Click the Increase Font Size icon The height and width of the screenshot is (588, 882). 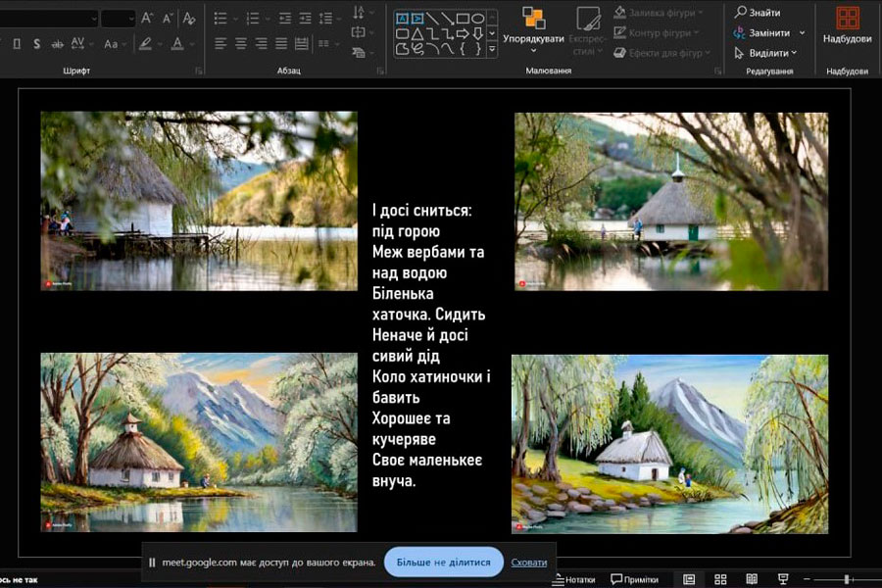click(147, 18)
